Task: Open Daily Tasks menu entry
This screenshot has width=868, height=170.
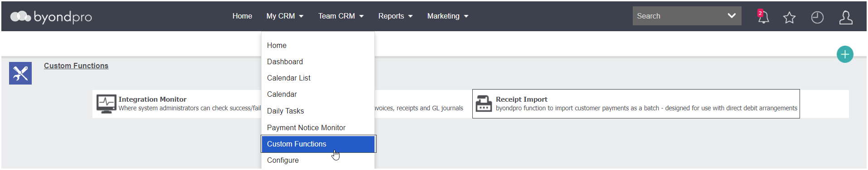Action: tap(318, 111)
